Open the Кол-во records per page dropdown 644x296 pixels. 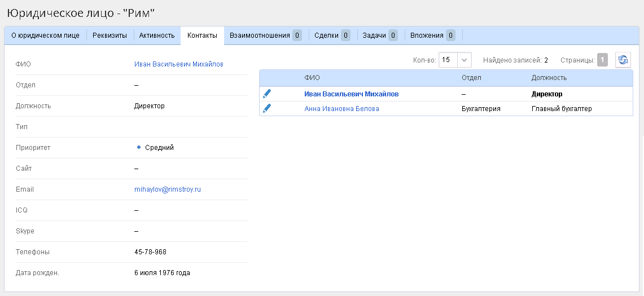point(464,60)
